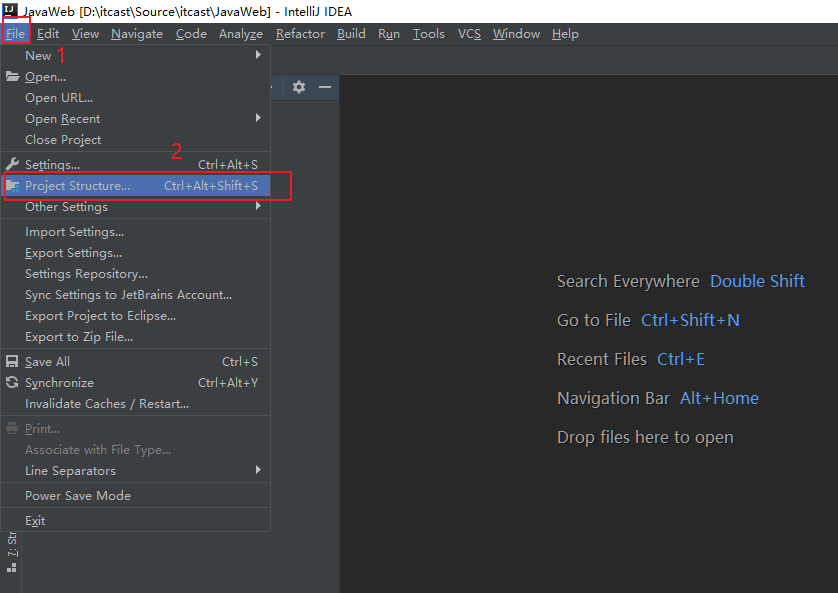Choose Export to Zip File...
Viewport: 838px width, 593px height.
click(136, 337)
